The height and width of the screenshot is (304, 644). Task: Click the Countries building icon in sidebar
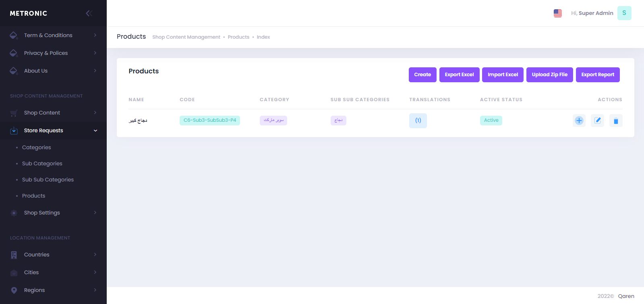pyautogui.click(x=14, y=255)
